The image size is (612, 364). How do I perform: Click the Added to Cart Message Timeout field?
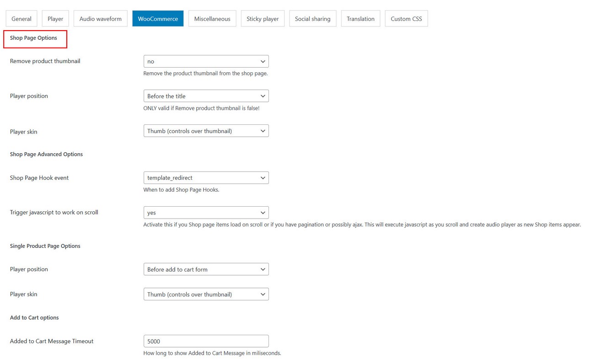coord(206,341)
